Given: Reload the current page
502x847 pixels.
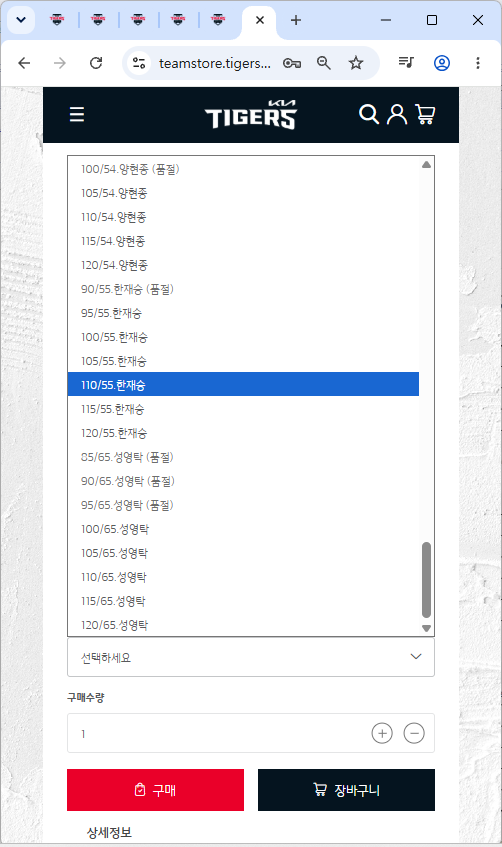Looking at the screenshot, I should click(x=96, y=63).
